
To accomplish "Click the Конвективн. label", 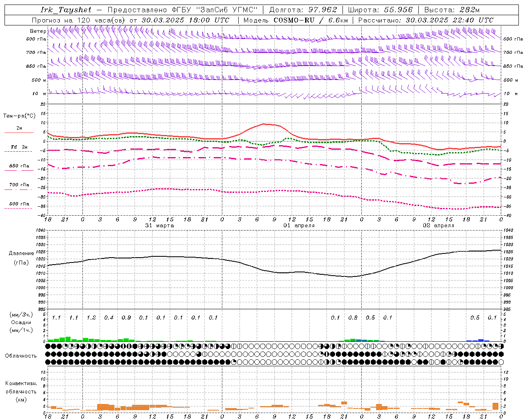I will tap(21, 383).
